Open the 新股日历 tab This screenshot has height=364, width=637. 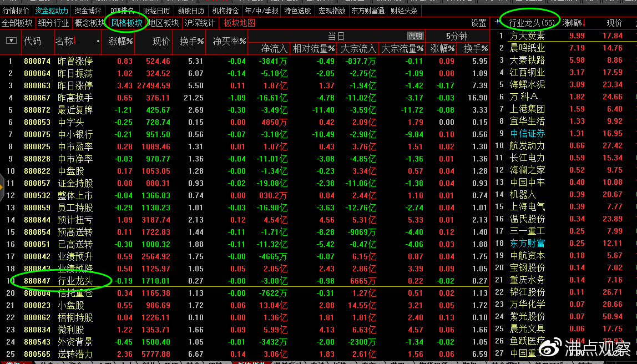[x=191, y=11]
